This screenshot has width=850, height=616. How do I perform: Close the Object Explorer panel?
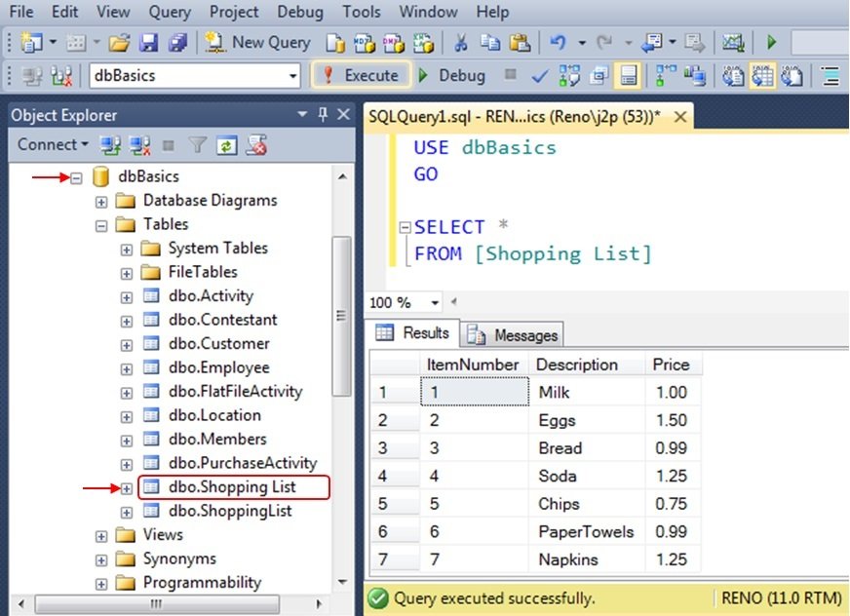pyautogui.click(x=343, y=114)
